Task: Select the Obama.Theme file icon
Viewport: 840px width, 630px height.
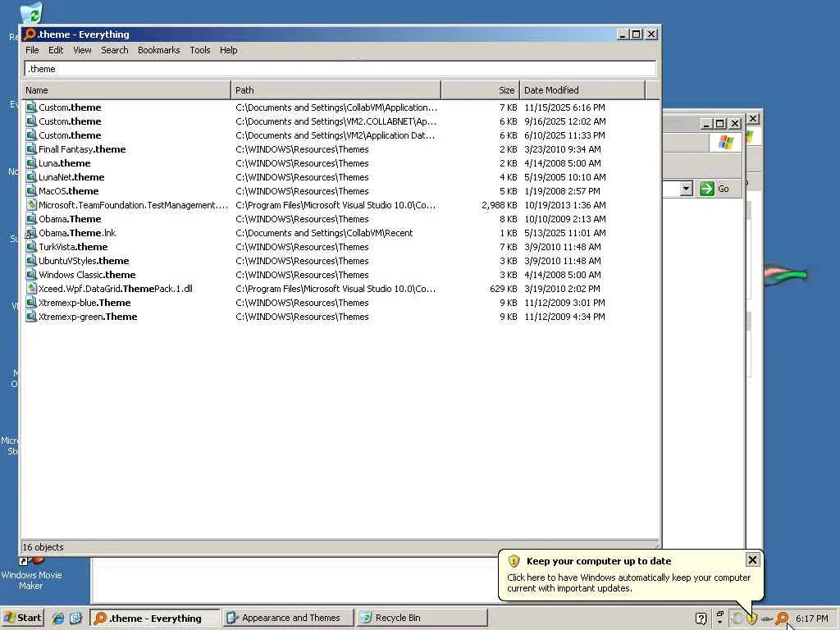Action: pyautogui.click(x=31, y=218)
